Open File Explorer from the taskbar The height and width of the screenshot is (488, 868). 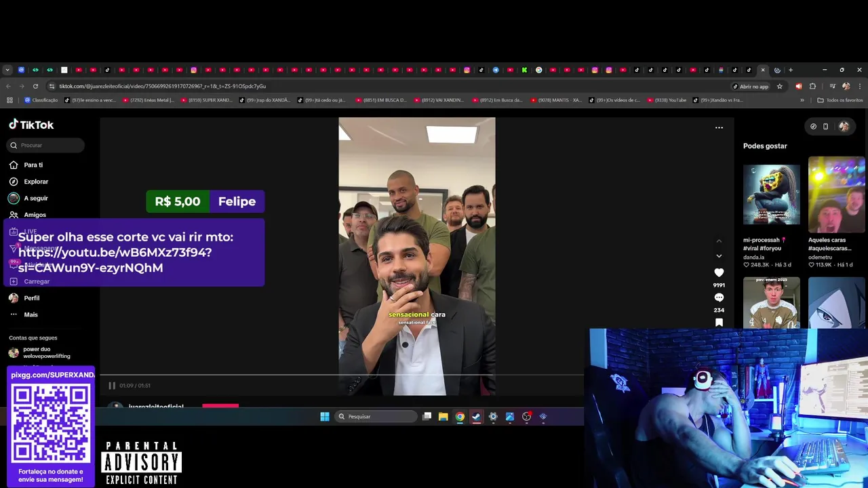[443, 416]
